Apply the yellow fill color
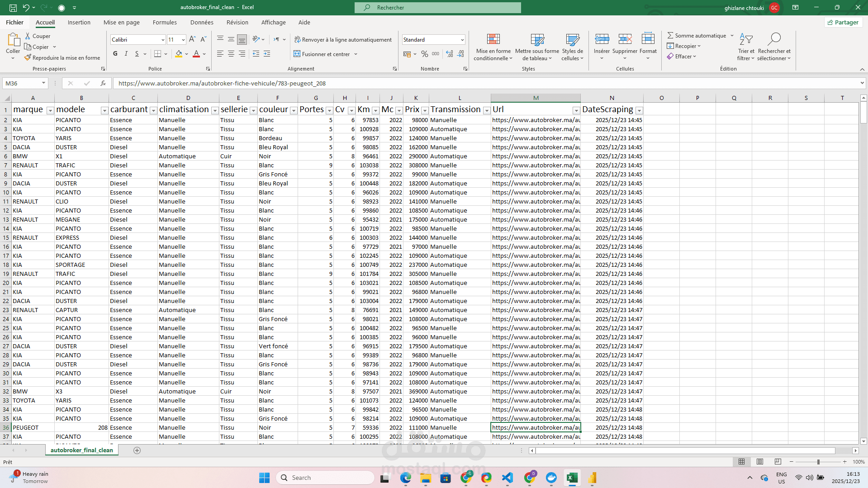Image resolution: width=868 pixels, height=488 pixels. coord(179,54)
